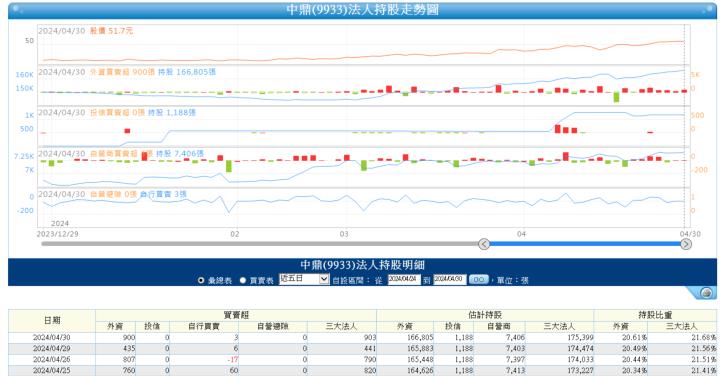720x376 pixels.
Task: Click the foreign net buy value 900
Action: (129, 337)
